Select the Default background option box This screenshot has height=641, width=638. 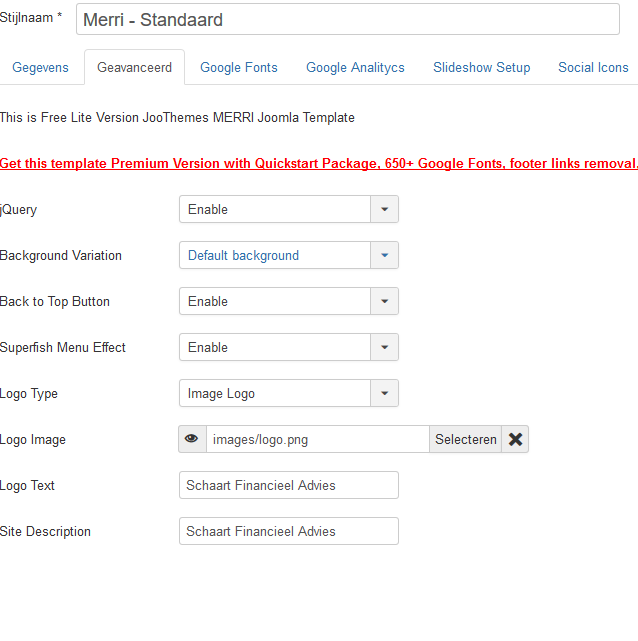click(x=275, y=255)
